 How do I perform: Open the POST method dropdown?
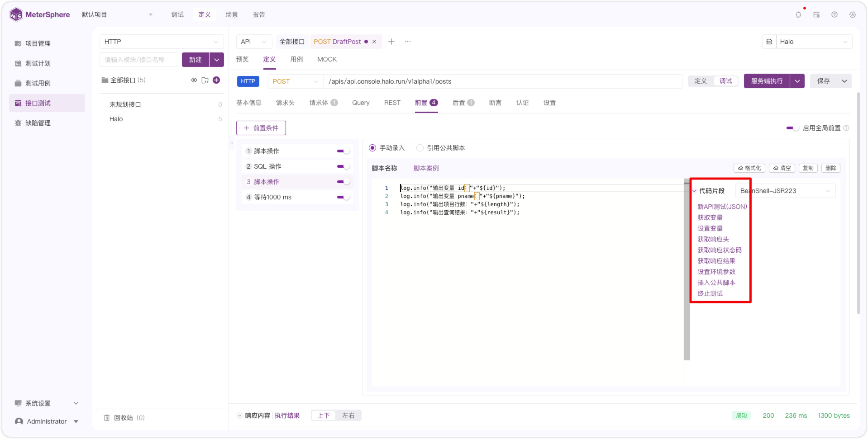pos(296,81)
